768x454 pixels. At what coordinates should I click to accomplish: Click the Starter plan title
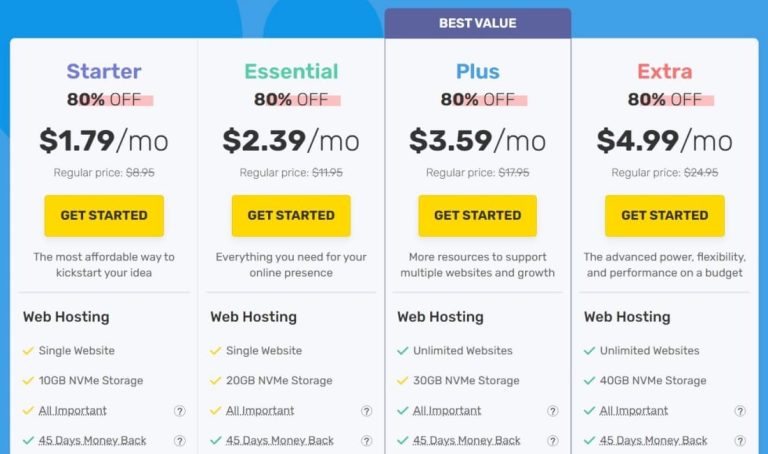tap(104, 72)
